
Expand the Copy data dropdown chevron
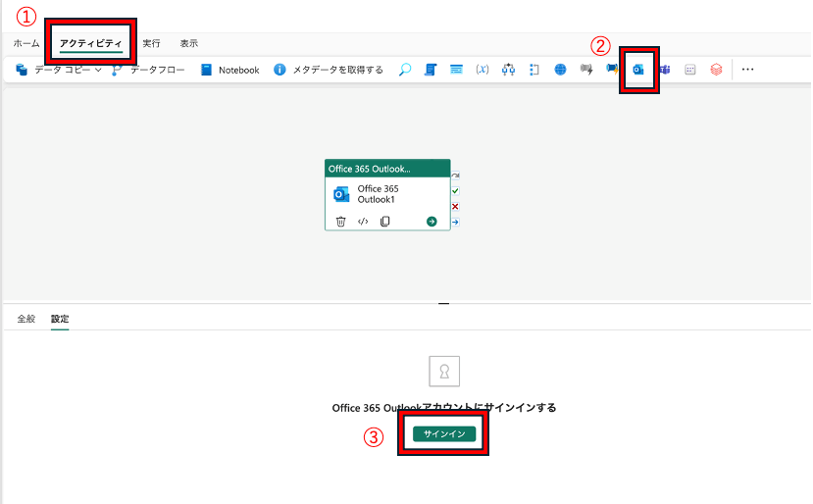click(98, 70)
